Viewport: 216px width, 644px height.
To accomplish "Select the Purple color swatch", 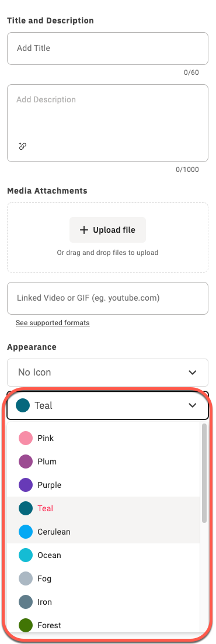I will click(26, 485).
